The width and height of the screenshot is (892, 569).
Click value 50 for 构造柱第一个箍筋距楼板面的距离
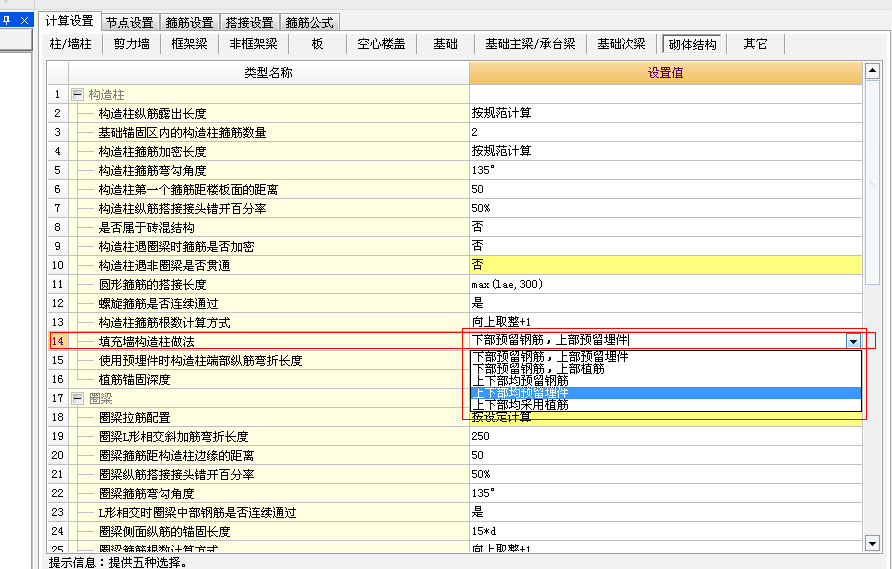666,189
